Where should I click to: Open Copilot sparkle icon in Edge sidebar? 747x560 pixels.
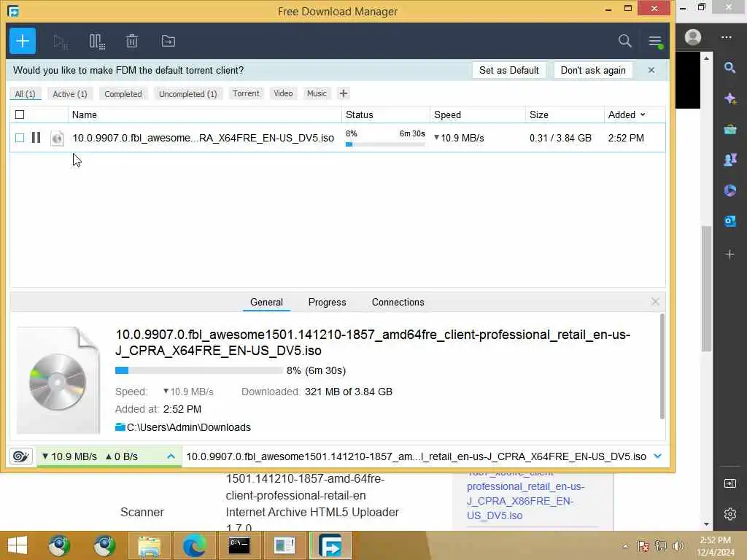click(729, 98)
